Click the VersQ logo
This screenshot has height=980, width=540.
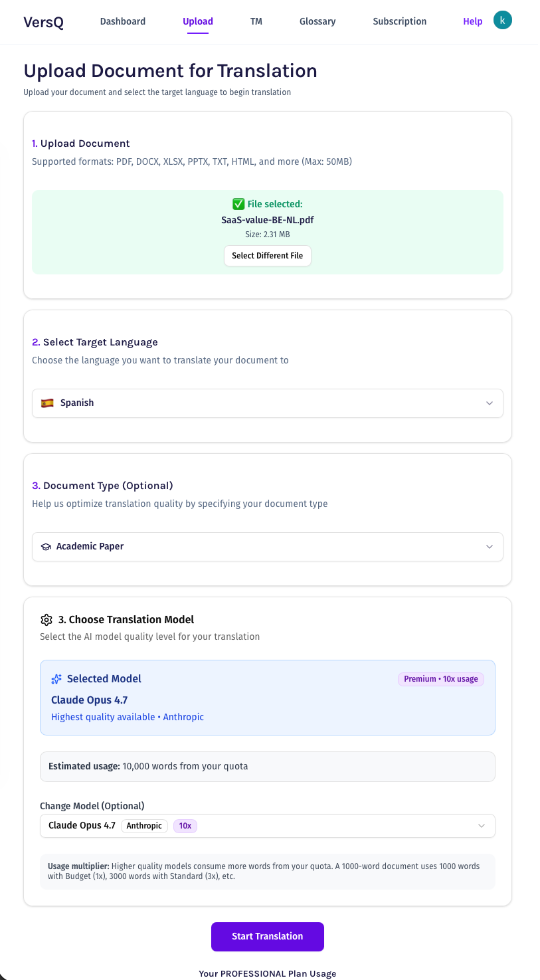pyautogui.click(x=43, y=22)
